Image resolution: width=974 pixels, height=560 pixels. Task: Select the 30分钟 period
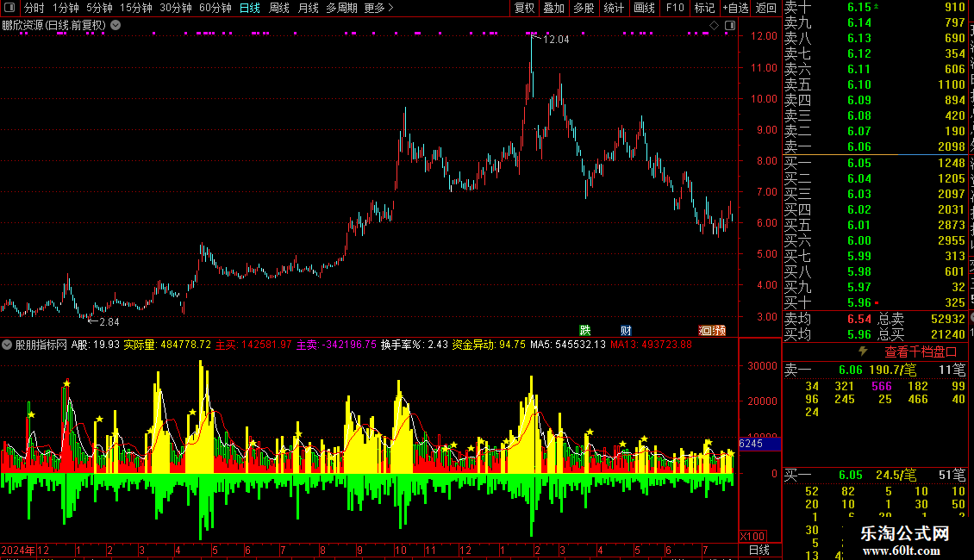[x=175, y=8]
